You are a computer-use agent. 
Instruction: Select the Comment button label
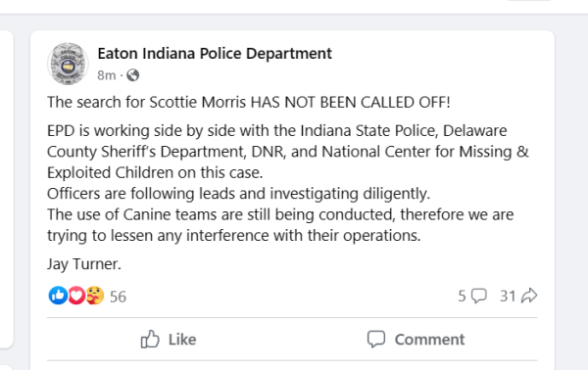(430, 340)
